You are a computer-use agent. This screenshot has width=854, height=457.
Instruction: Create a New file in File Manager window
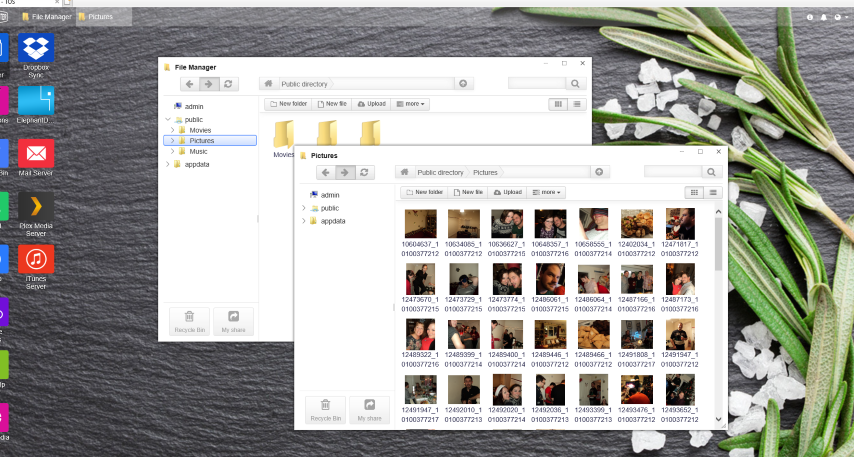(331, 103)
